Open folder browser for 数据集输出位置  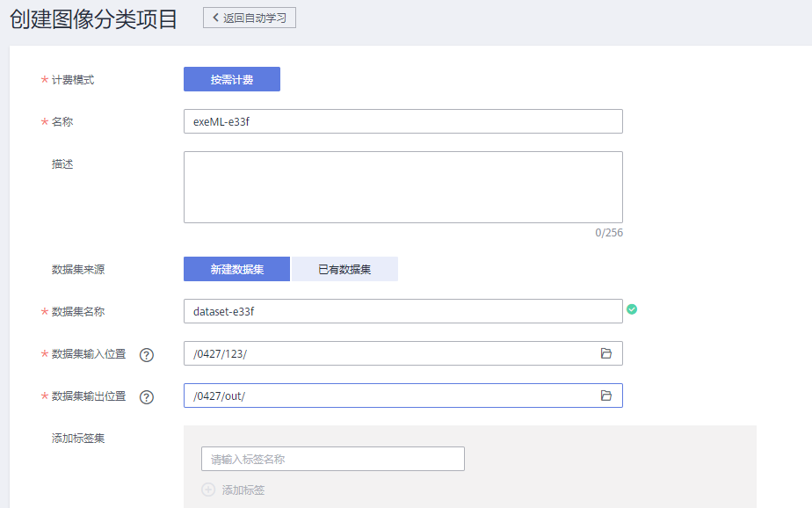pos(605,396)
